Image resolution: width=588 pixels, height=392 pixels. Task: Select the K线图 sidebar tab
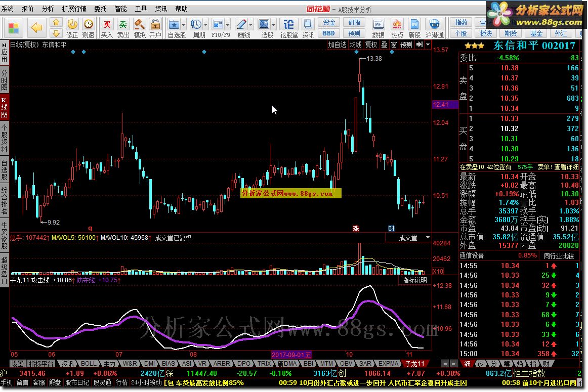tap(5, 107)
